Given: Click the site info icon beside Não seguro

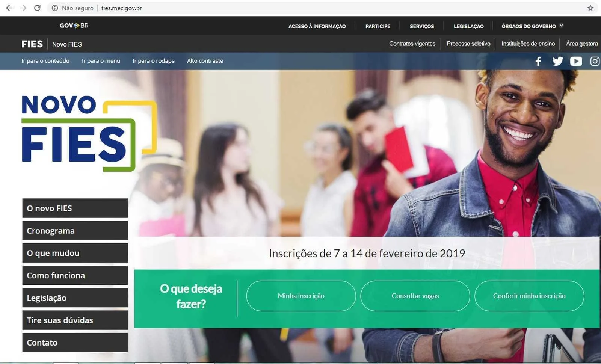Looking at the screenshot, I should tap(55, 8).
